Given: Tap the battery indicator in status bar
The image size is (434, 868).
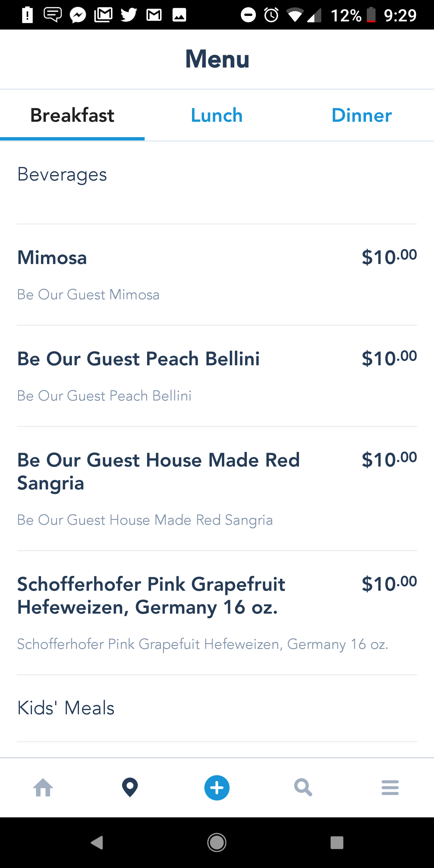Looking at the screenshot, I should click(x=371, y=15).
